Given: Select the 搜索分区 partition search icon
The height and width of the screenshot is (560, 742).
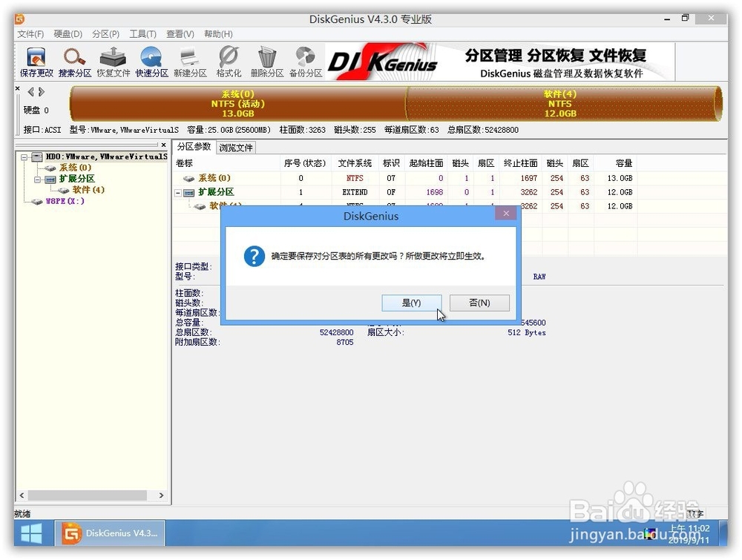Looking at the screenshot, I should 74,59.
